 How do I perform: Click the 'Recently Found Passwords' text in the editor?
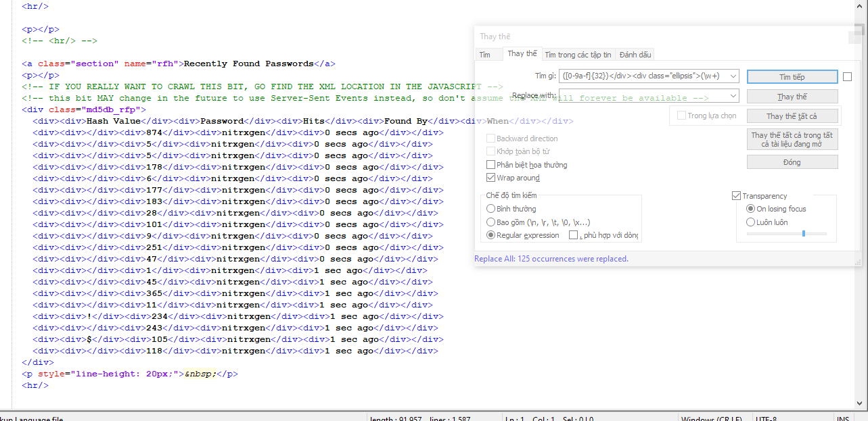tap(249, 64)
